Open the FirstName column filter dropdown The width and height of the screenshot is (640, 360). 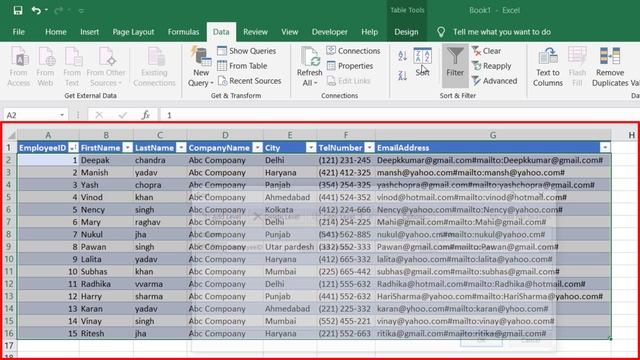click(x=127, y=148)
